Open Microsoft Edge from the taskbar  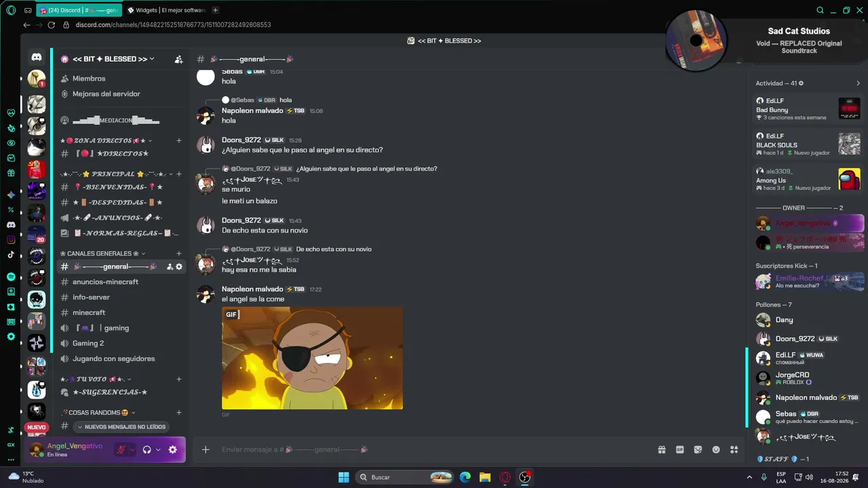pyautogui.click(x=465, y=477)
